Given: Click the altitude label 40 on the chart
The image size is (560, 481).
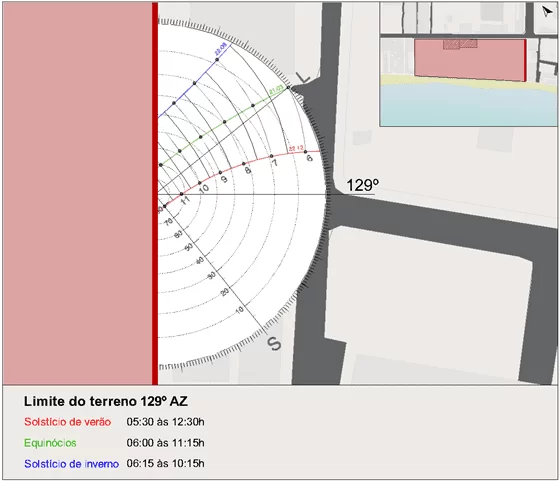Looking at the screenshot, I should (x=200, y=260).
